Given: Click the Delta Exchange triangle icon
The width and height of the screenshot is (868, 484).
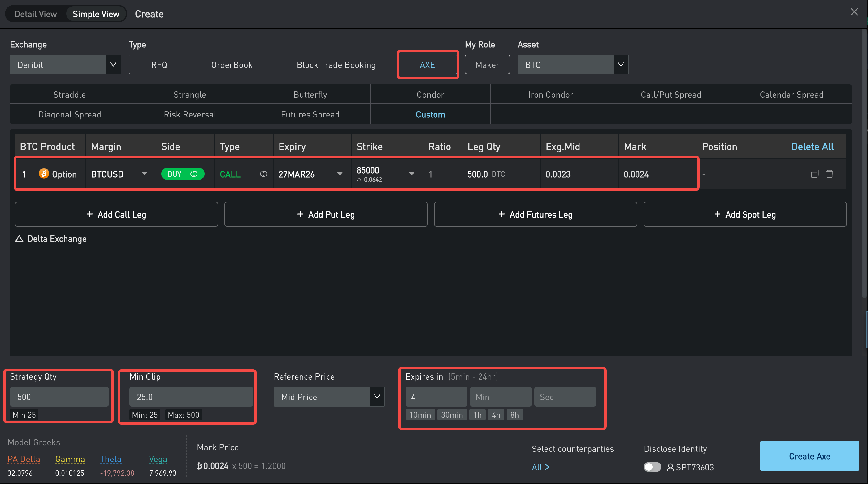Looking at the screenshot, I should pyautogui.click(x=19, y=239).
